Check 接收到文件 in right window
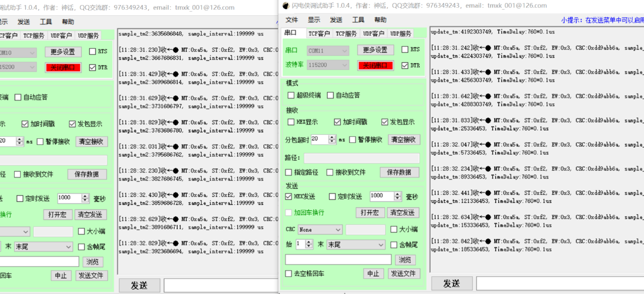Screen dimensions: 644x294 pyautogui.click(x=330, y=172)
